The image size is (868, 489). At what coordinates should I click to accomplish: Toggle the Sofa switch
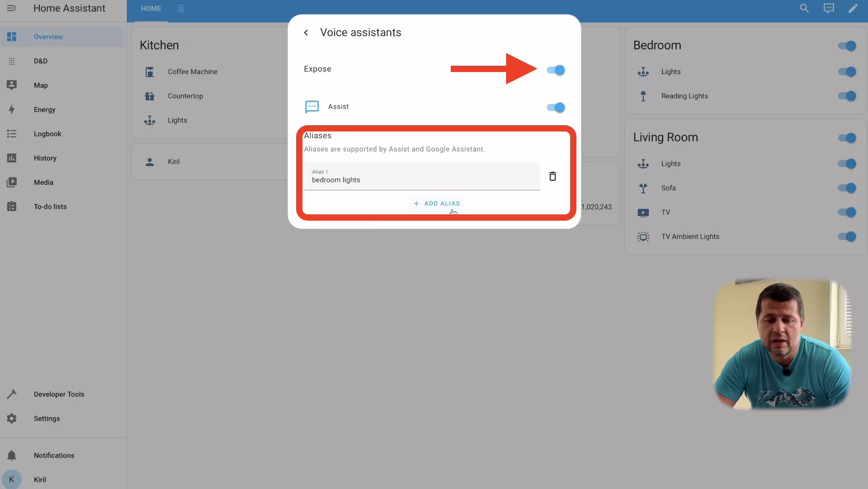(x=847, y=188)
